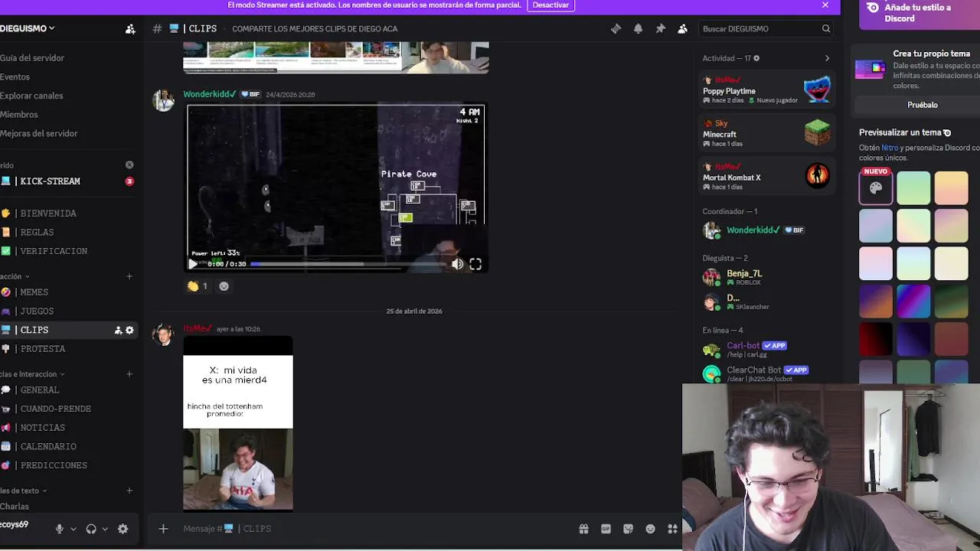Open the JUEGOS channel
This screenshot has width=980, height=551.
coord(67,311)
